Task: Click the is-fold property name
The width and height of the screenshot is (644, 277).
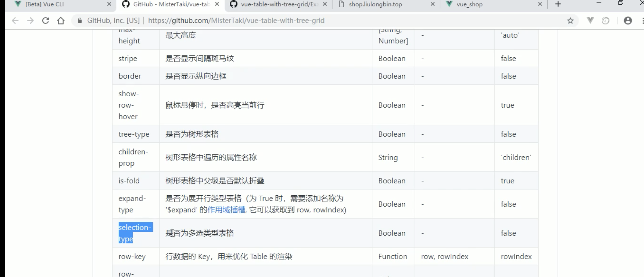Action: [x=129, y=181]
